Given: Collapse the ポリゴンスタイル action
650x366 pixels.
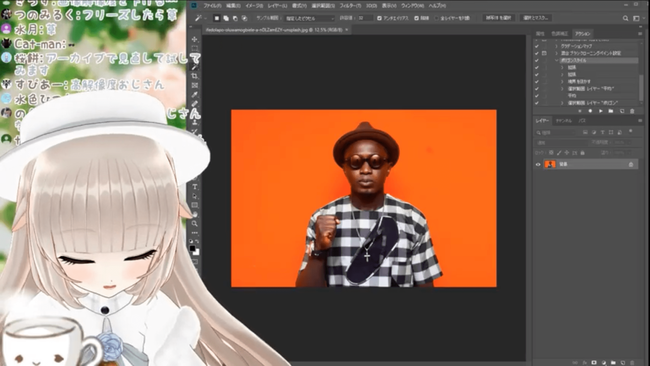Looking at the screenshot, I should (x=557, y=61).
